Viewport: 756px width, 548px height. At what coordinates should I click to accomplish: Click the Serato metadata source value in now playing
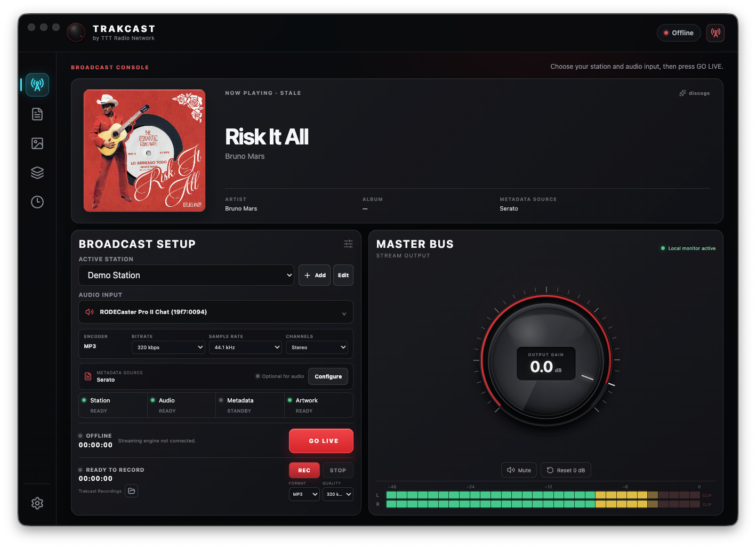point(509,208)
